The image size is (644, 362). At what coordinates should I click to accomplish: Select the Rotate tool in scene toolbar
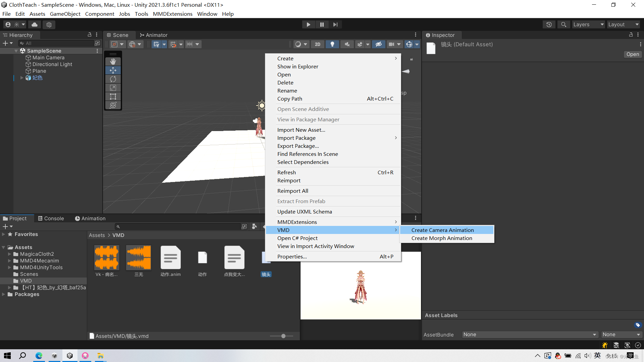coord(113,79)
